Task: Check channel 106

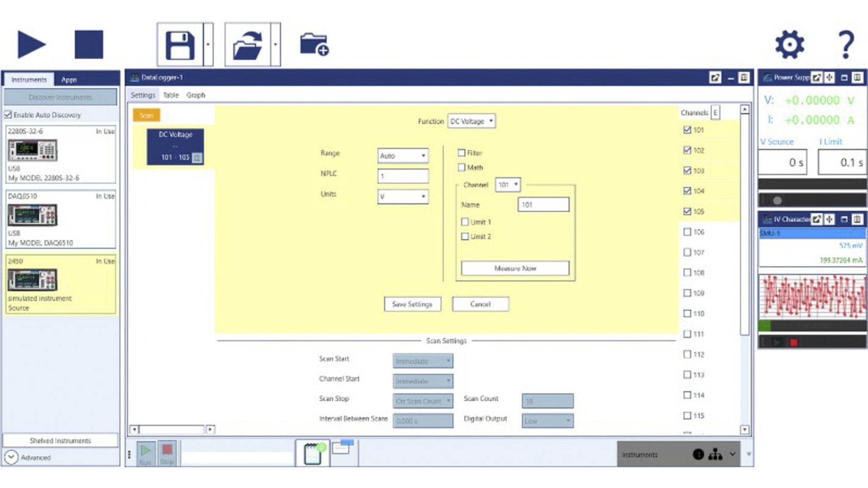Action: [x=687, y=232]
